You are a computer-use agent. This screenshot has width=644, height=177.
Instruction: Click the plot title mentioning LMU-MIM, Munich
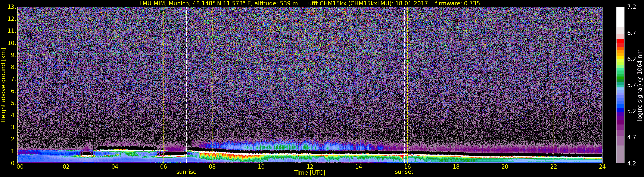pos(310,3)
